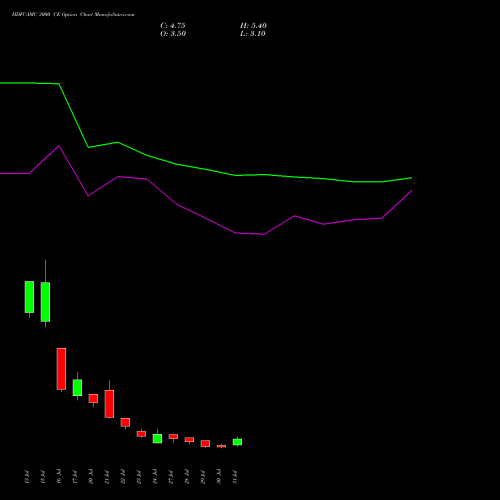Select the 27 Jul date label
The image size is (500, 500).
(x=171, y=477)
